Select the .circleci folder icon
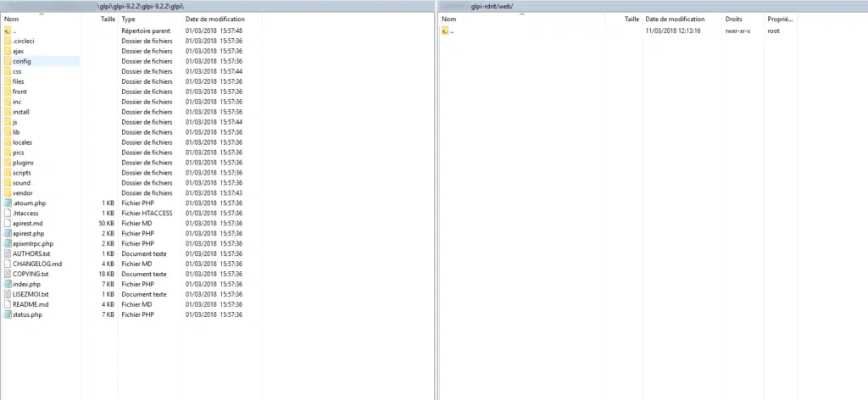The image size is (868, 400). tap(7, 41)
